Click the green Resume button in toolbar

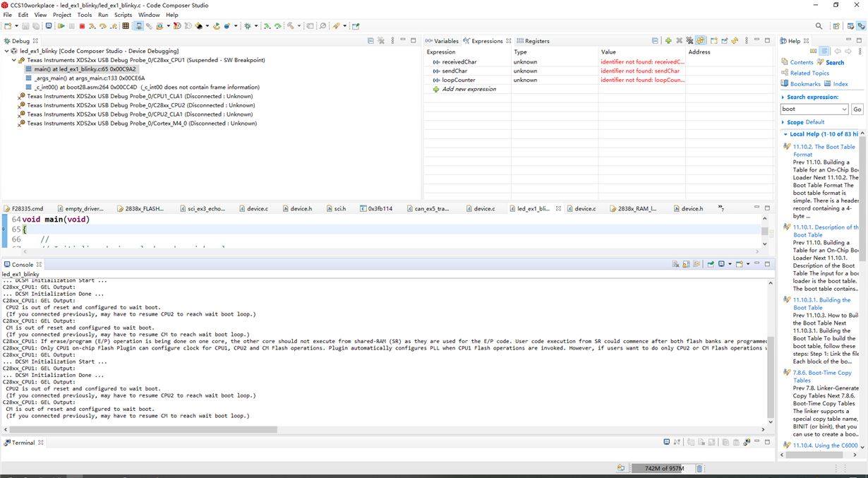click(61, 26)
